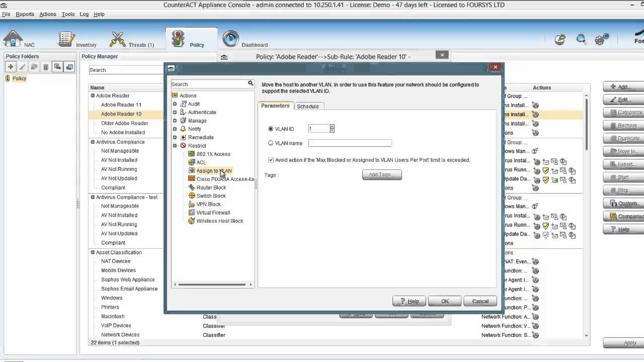Image resolution: width=644 pixels, height=362 pixels.
Task: Click the Add Tags button
Action: (382, 174)
